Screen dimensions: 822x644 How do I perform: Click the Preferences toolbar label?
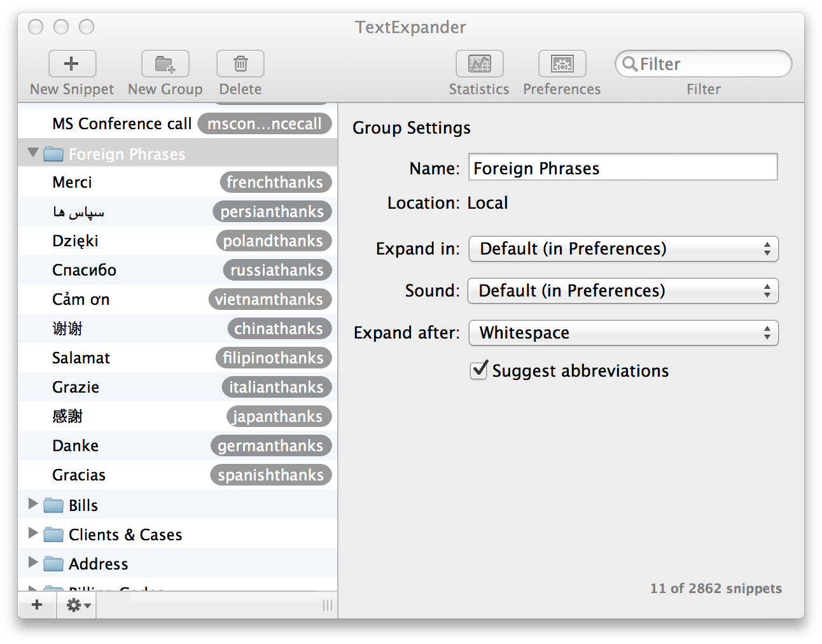click(562, 89)
